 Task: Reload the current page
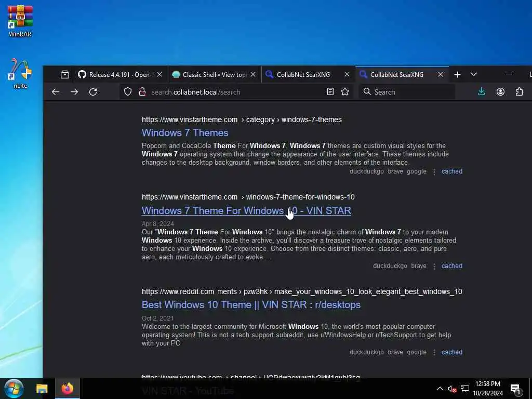[x=93, y=92]
